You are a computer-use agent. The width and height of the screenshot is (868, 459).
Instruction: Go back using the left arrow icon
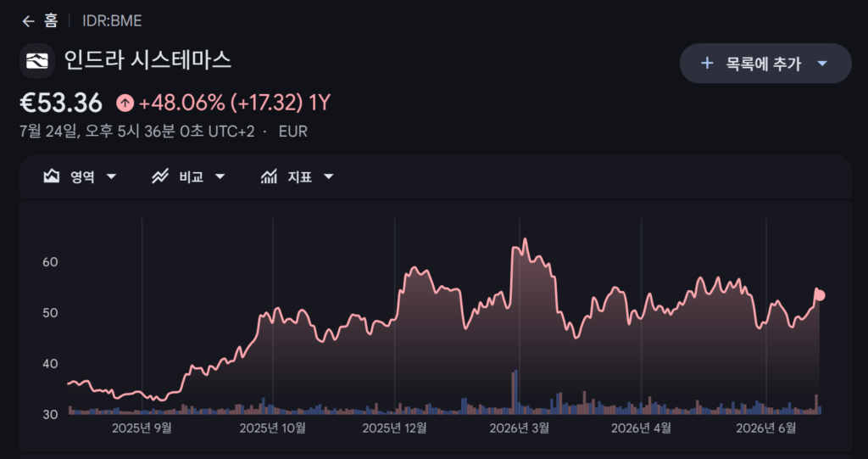click(28, 21)
